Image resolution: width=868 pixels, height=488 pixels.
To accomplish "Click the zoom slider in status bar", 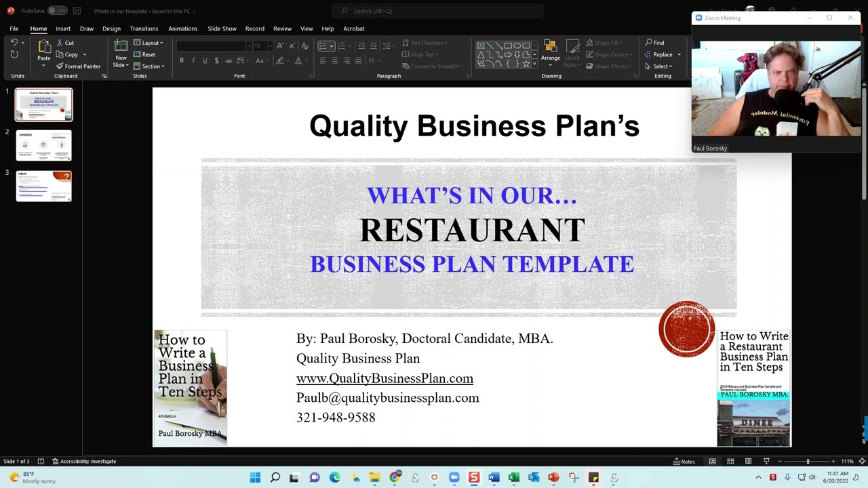I will (x=808, y=462).
